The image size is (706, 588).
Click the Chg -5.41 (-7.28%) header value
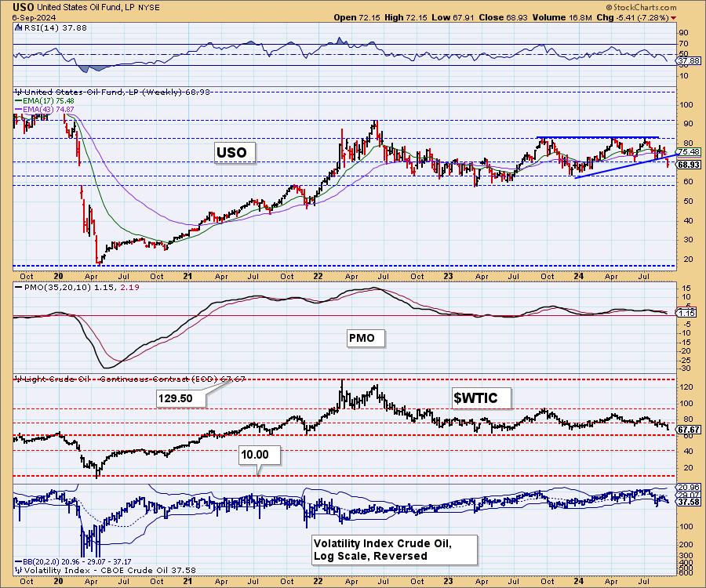point(633,17)
